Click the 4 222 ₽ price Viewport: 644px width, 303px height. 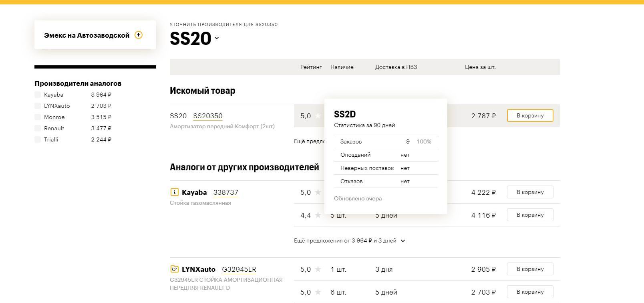[483, 192]
